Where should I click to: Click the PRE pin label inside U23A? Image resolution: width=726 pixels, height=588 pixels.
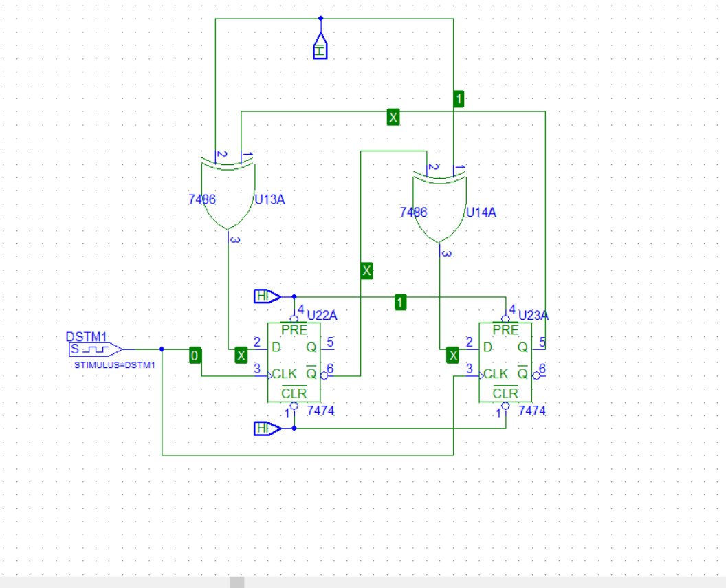click(505, 330)
